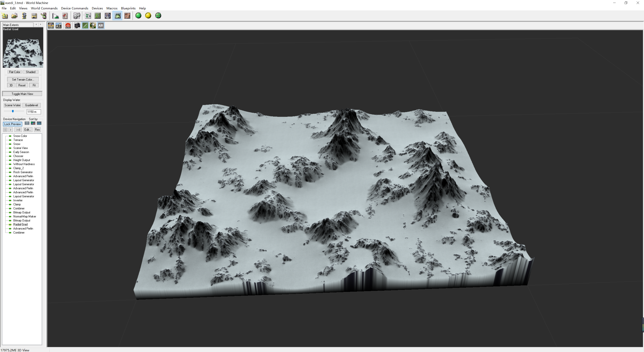Select the Rock Generator device in the list

(23, 172)
